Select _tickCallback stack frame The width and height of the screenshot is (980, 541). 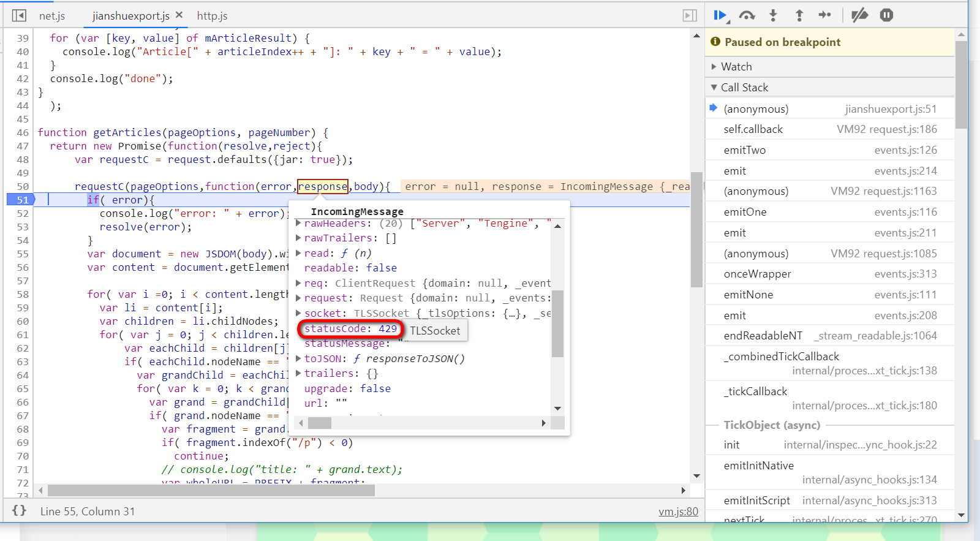pyautogui.click(x=830, y=398)
